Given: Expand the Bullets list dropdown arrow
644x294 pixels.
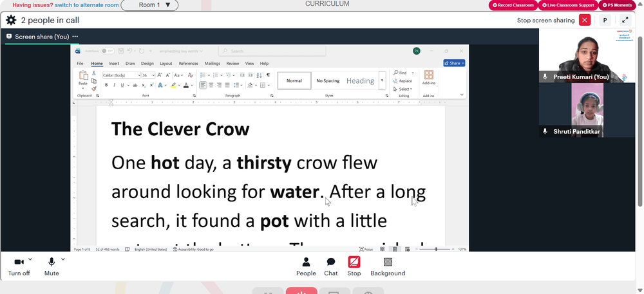Looking at the screenshot, I should [210, 75].
